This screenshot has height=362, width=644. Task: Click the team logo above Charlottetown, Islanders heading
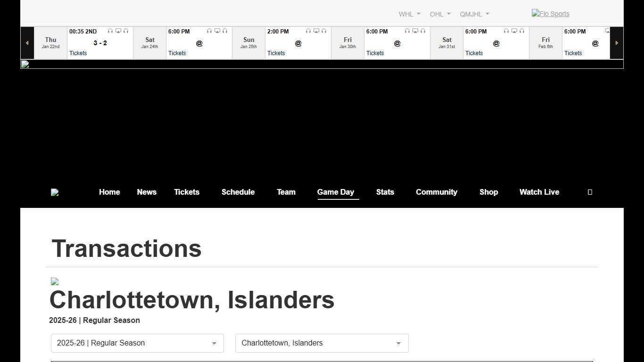55,281
